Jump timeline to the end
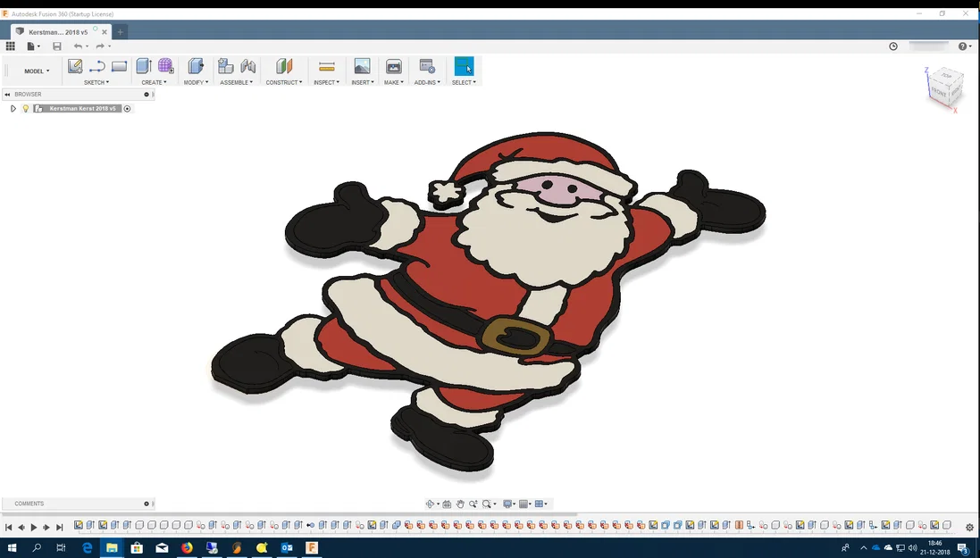 click(x=59, y=528)
